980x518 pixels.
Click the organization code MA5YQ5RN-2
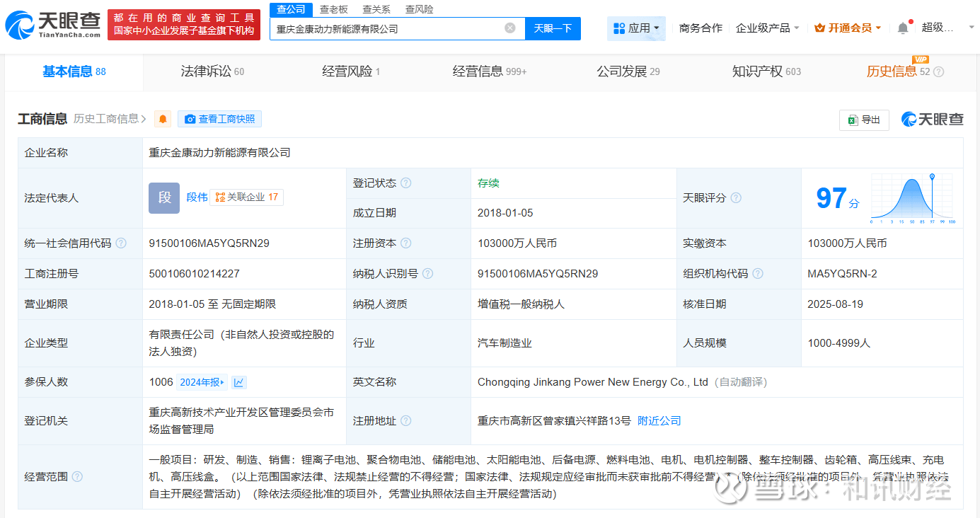pos(843,274)
